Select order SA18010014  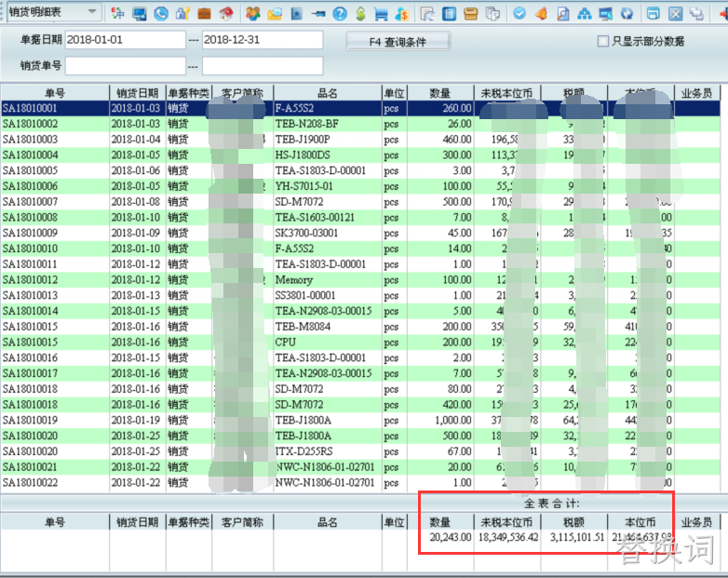(30, 311)
